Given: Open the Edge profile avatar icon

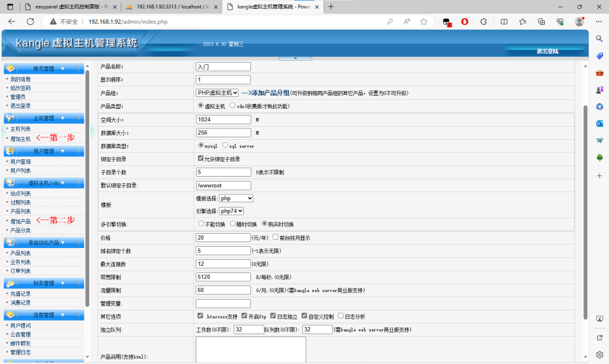Looking at the screenshot, I should coord(579,21).
